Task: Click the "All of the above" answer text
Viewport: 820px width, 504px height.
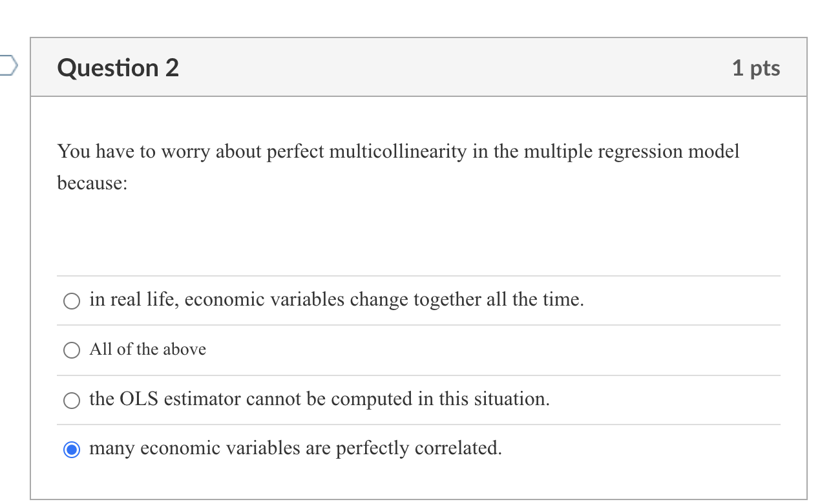Action: [x=147, y=349]
